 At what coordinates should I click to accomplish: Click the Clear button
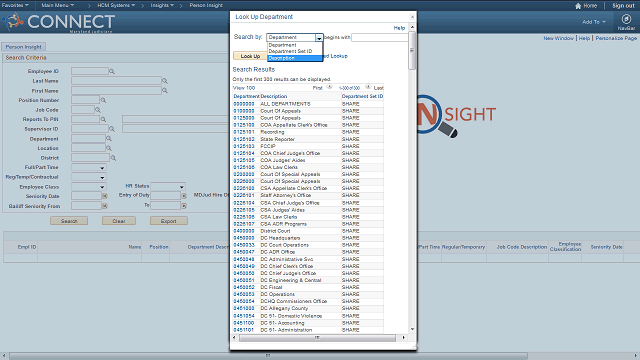point(119,221)
